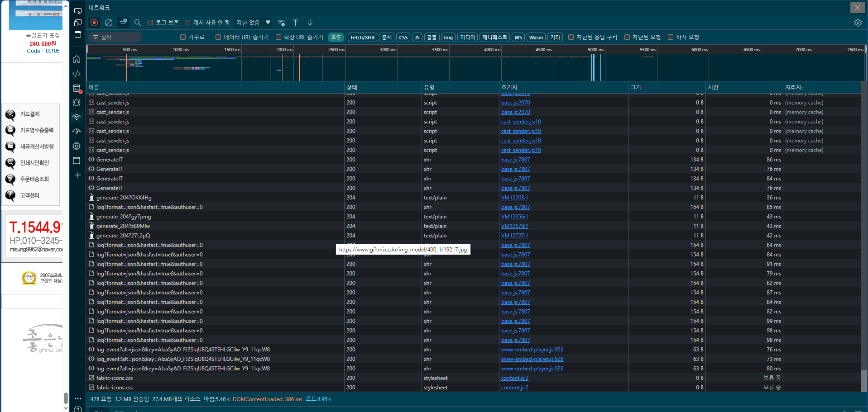Open network settings gear
Image resolution: width=868 pixels, height=412 pixels.
pyautogui.click(x=858, y=23)
